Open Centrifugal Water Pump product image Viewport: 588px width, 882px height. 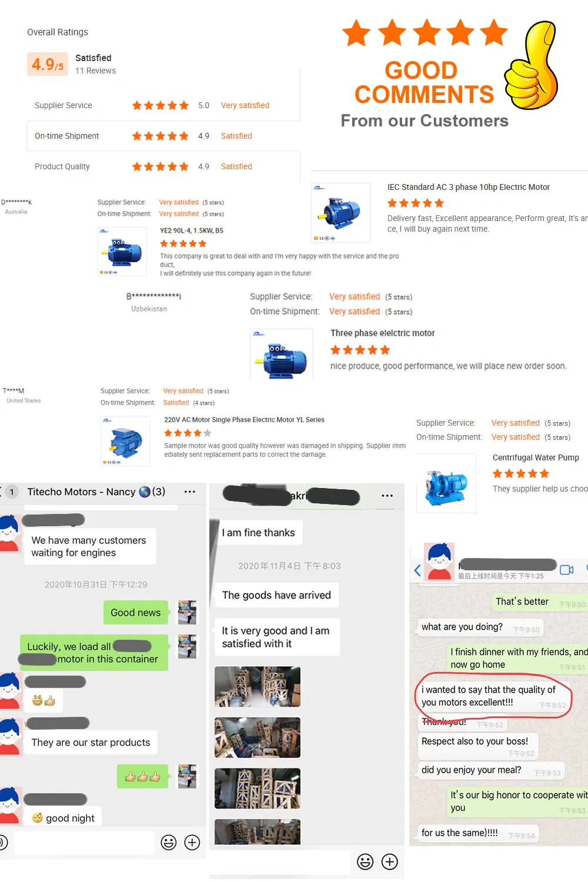pyautogui.click(x=446, y=483)
